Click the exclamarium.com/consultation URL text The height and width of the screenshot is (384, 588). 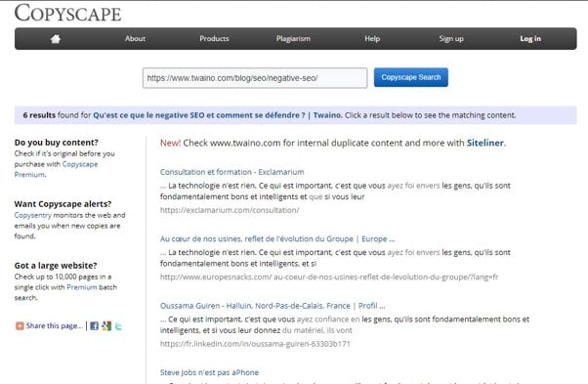[x=230, y=210]
